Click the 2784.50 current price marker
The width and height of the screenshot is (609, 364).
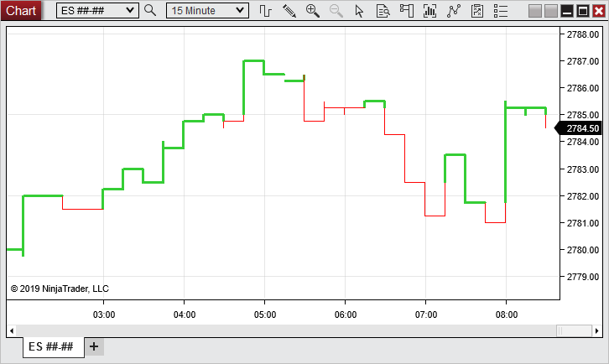tap(580, 128)
